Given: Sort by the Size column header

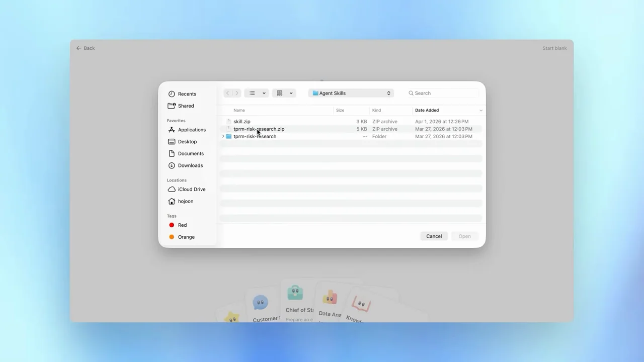Looking at the screenshot, I should pos(340,110).
